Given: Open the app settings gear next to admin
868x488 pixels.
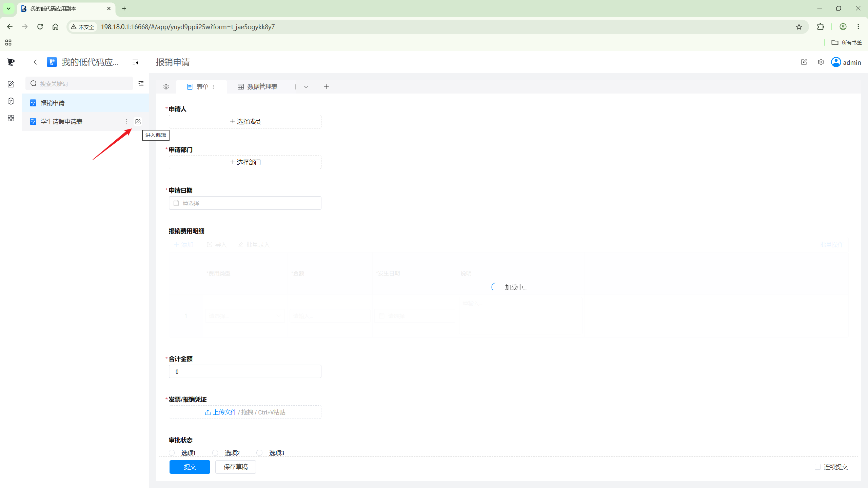Looking at the screenshot, I should point(821,62).
